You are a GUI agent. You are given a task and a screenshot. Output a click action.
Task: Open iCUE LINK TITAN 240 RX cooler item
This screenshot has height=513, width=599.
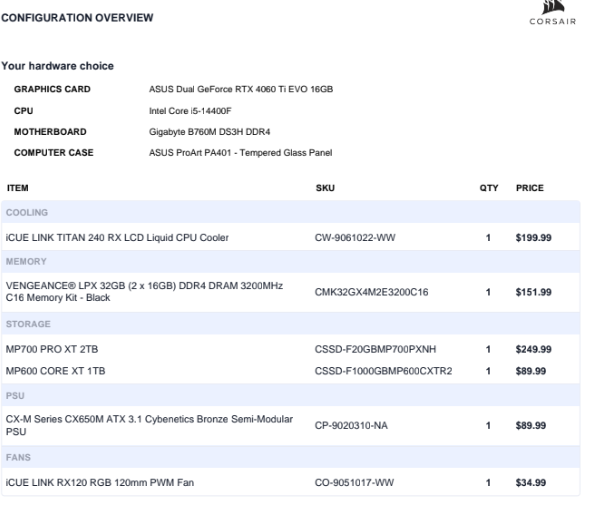coord(117,238)
